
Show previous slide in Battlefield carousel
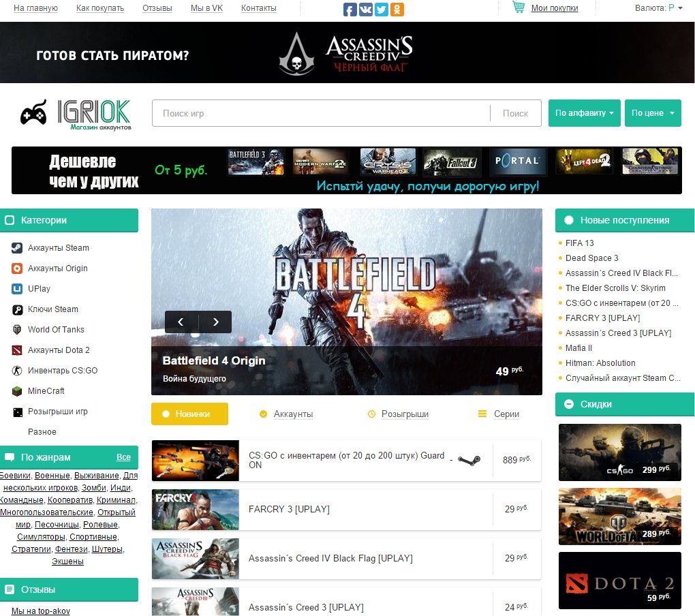[x=181, y=322]
